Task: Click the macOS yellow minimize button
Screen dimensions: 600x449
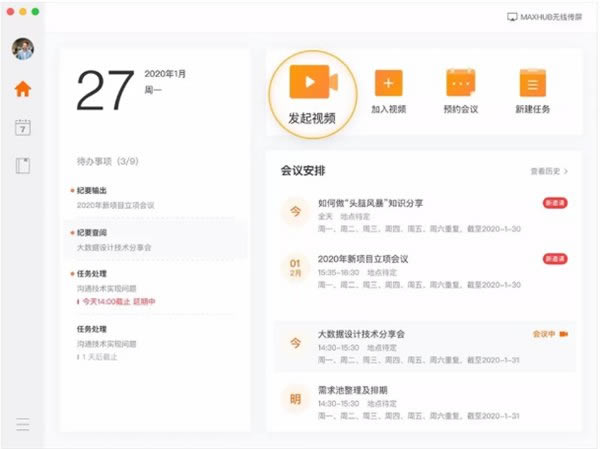Action: (23, 12)
